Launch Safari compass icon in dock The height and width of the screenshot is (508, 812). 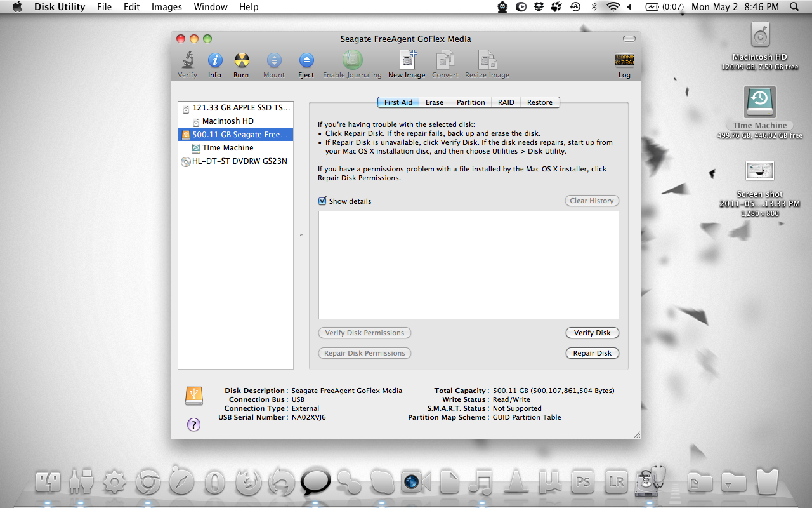(181, 481)
